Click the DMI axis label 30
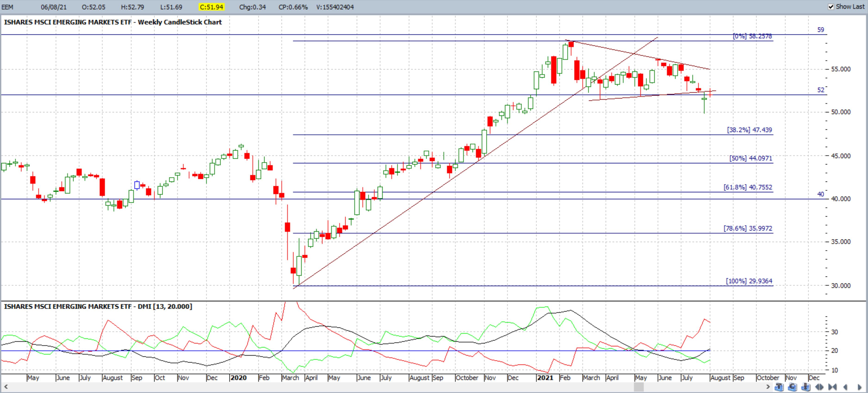The image size is (868, 393). click(x=834, y=332)
